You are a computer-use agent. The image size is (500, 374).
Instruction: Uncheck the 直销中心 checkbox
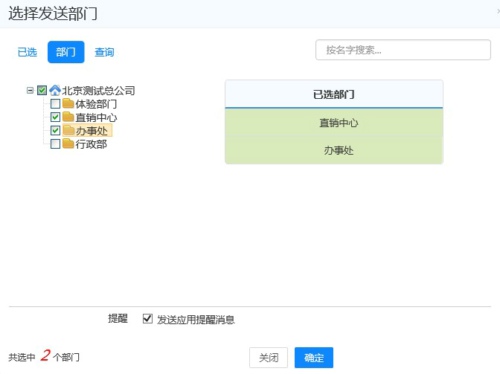coord(55,117)
